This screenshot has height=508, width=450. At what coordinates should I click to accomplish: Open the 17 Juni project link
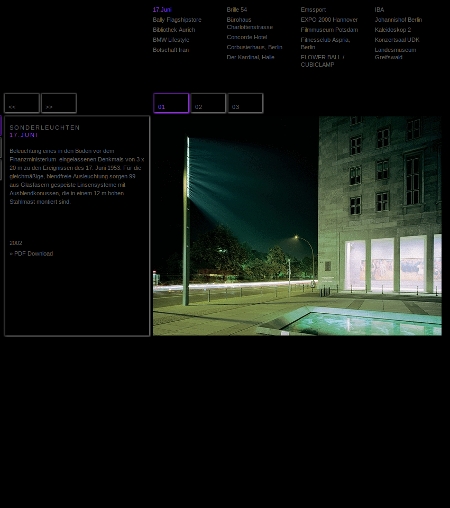click(x=162, y=10)
